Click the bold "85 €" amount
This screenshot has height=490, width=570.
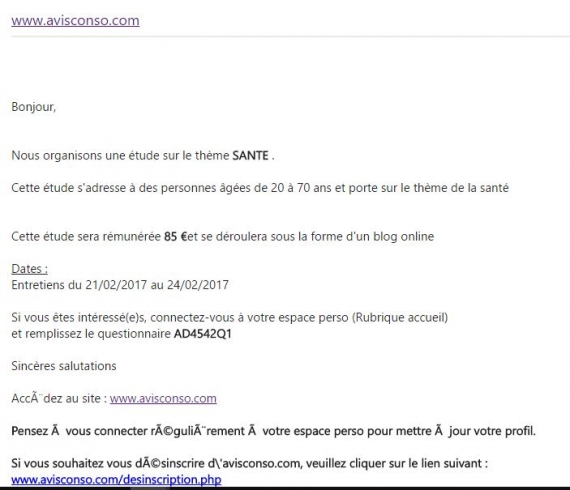tap(175, 237)
